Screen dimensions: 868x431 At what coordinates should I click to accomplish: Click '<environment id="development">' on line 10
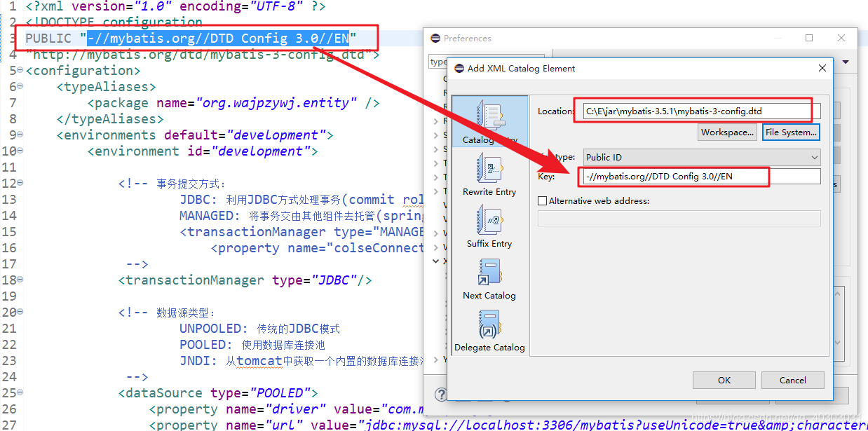point(203,151)
